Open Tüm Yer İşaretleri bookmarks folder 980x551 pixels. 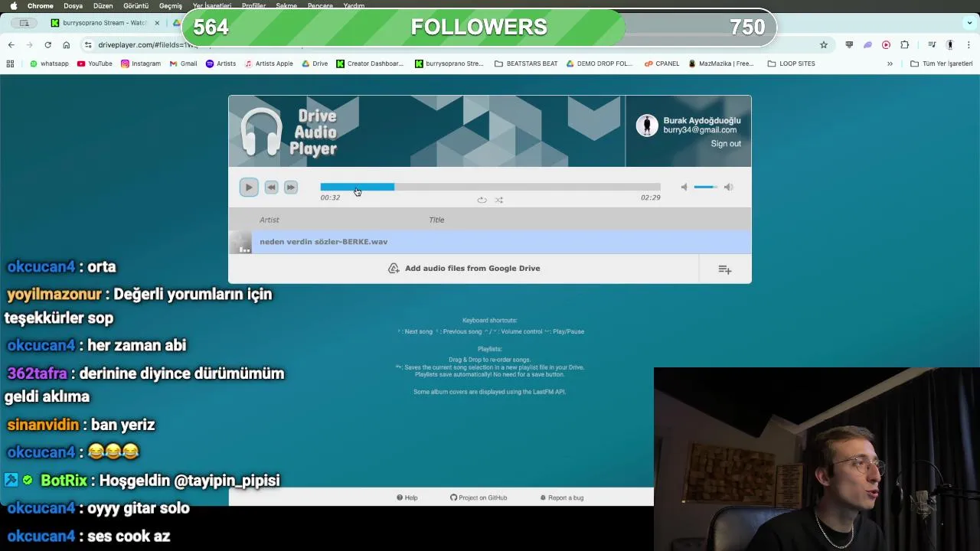[x=941, y=64]
